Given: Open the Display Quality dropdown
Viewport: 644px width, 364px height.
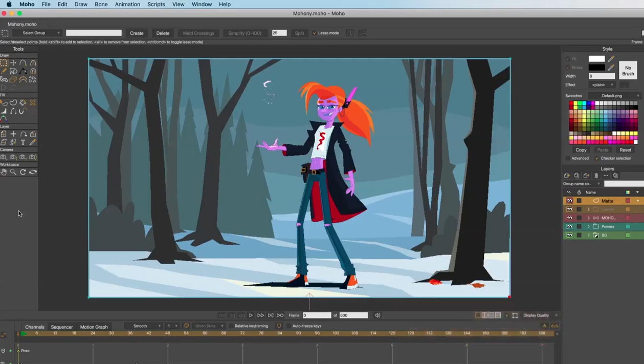Looking at the screenshot, I should click(x=540, y=315).
